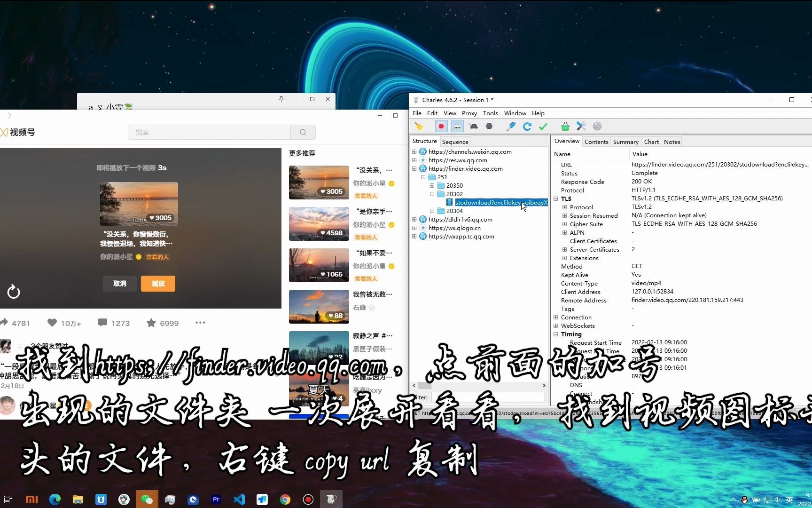This screenshot has height=508, width=812.
Task: Collapse the 251 folder node
Action: coord(423,177)
